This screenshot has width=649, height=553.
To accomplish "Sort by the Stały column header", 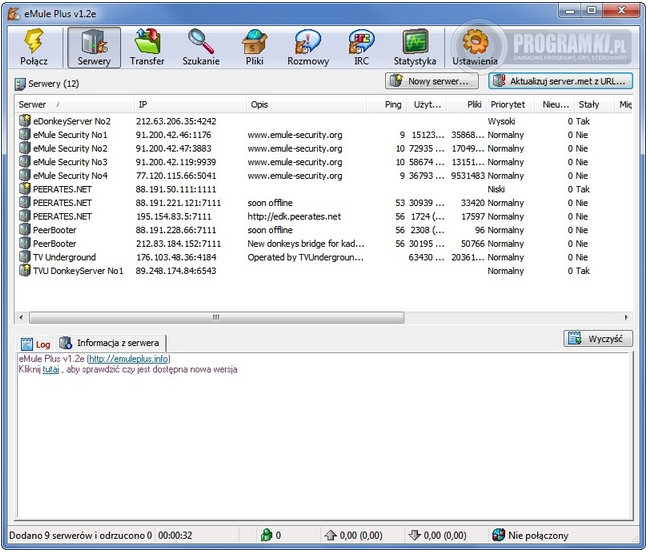I will click(594, 104).
